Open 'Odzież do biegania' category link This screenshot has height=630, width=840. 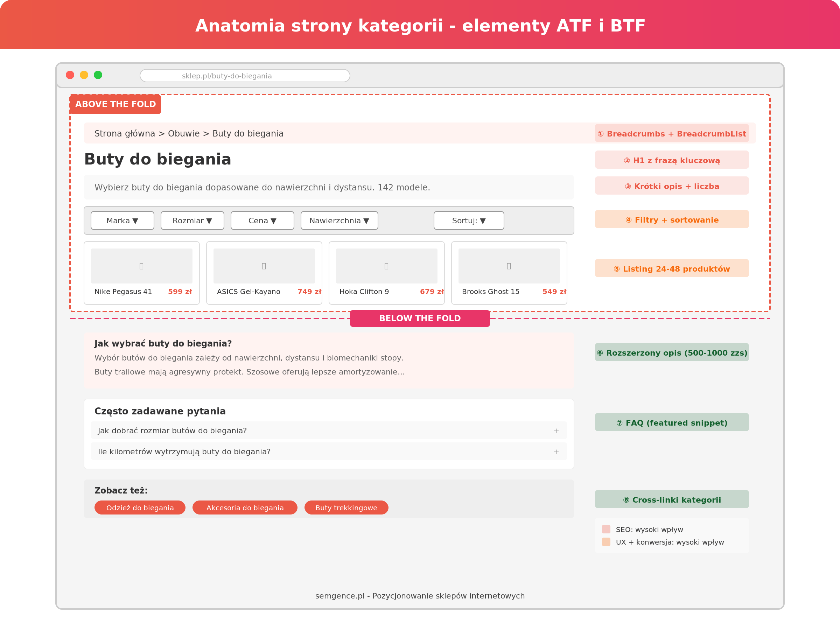click(x=140, y=508)
